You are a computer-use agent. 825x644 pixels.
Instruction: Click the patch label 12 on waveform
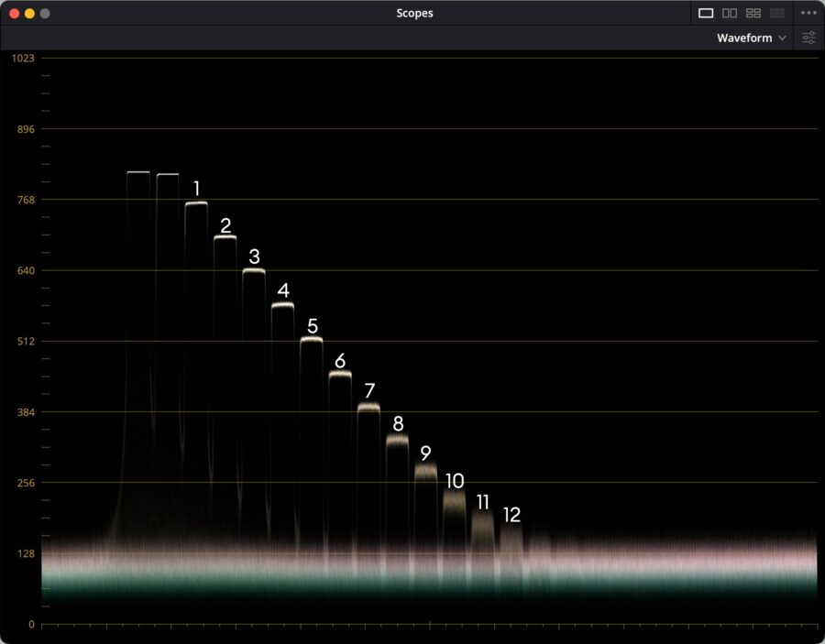point(511,515)
